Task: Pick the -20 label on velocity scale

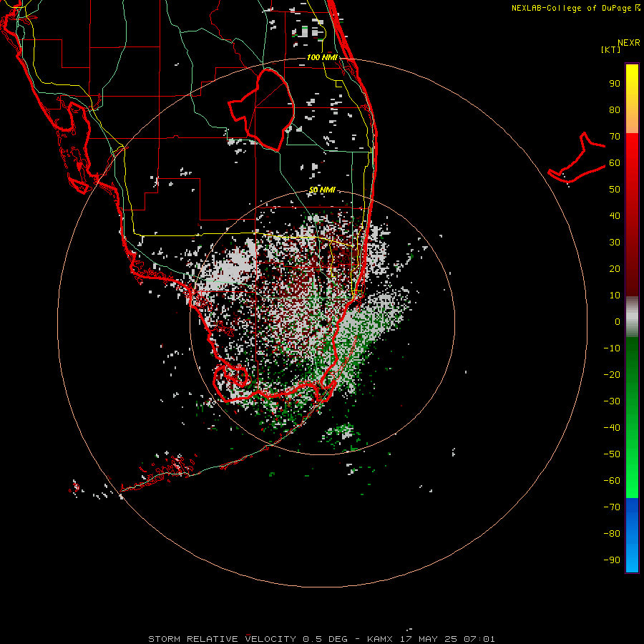Action: 612,375
